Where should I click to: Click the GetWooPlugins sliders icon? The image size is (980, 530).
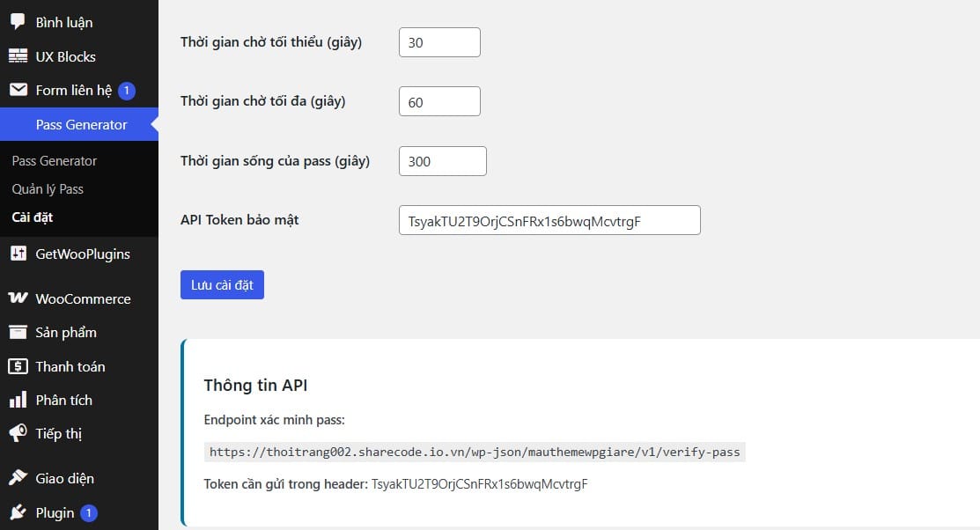click(x=18, y=254)
